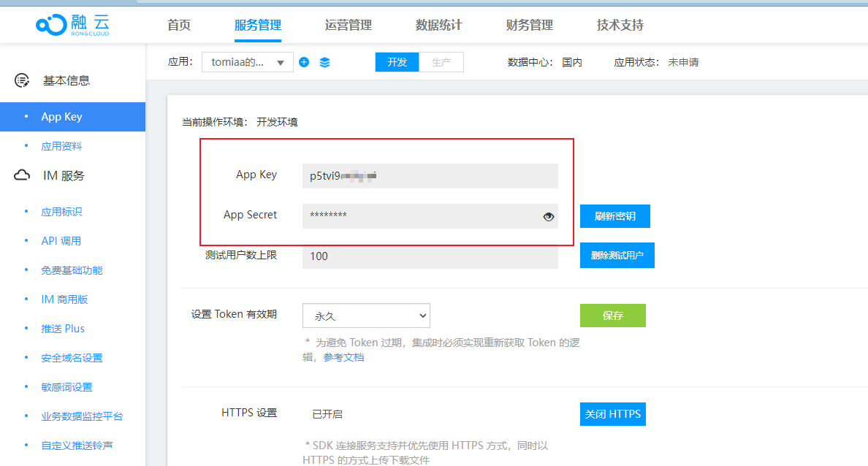
Task: Open the Token 有效期 永久 dropdown
Action: [365, 316]
